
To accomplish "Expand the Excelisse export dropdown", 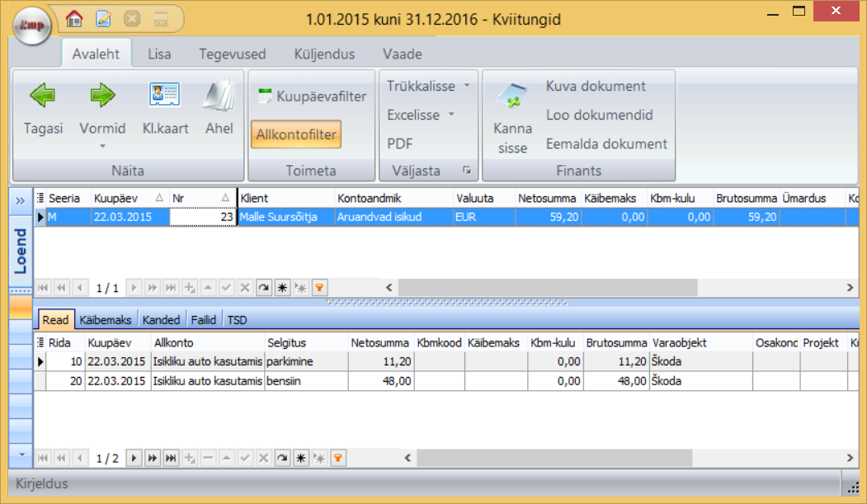I will tap(421, 115).
